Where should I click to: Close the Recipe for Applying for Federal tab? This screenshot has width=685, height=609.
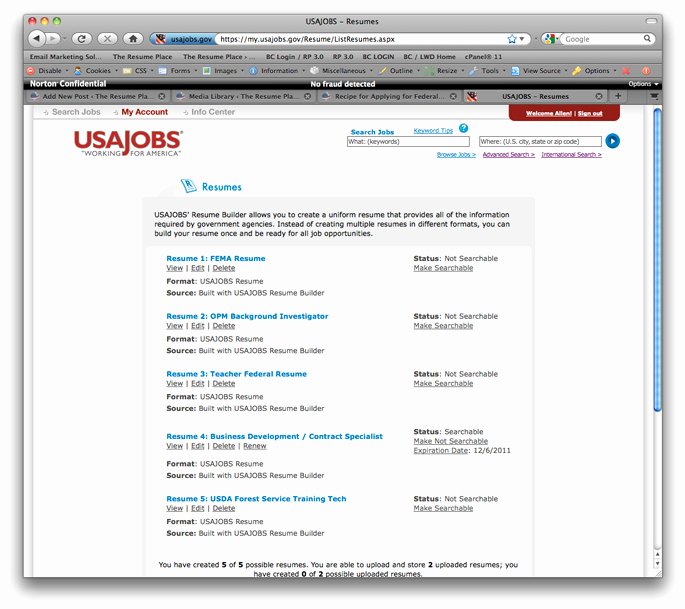pyautogui.click(x=453, y=96)
